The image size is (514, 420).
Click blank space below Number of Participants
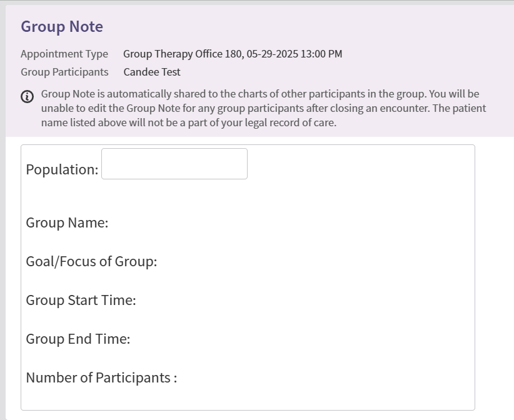pos(248,398)
